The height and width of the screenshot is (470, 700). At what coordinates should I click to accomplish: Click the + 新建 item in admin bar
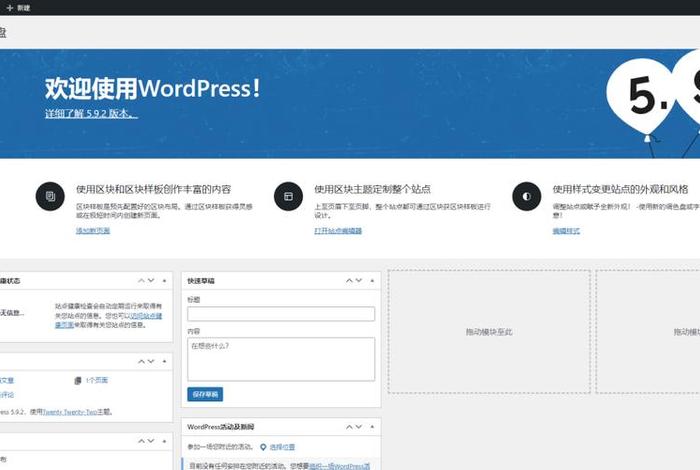click(18, 8)
